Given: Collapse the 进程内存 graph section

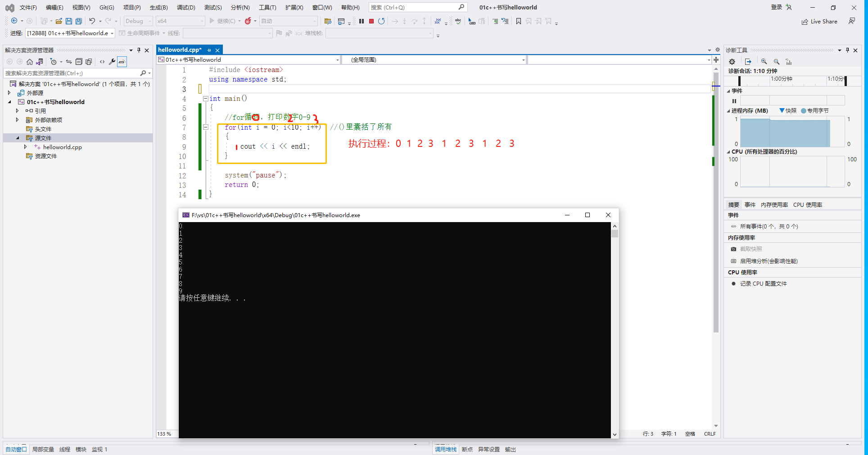Looking at the screenshot, I should tap(728, 111).
